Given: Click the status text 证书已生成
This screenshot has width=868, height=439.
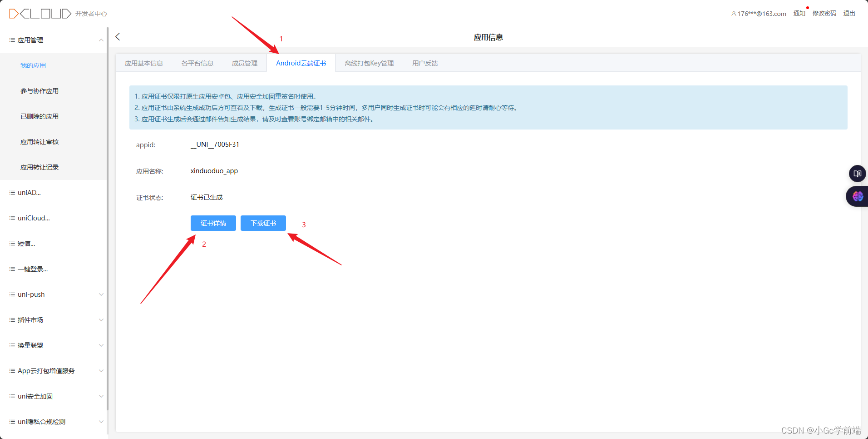Looking at the screenshot, I should click(x=207, y=197).
